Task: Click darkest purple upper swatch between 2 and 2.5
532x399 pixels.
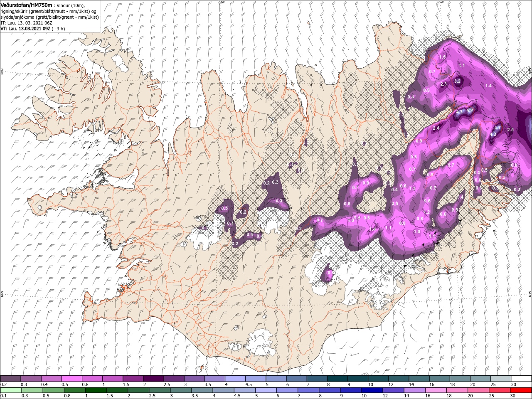Action: coord(153,379)
